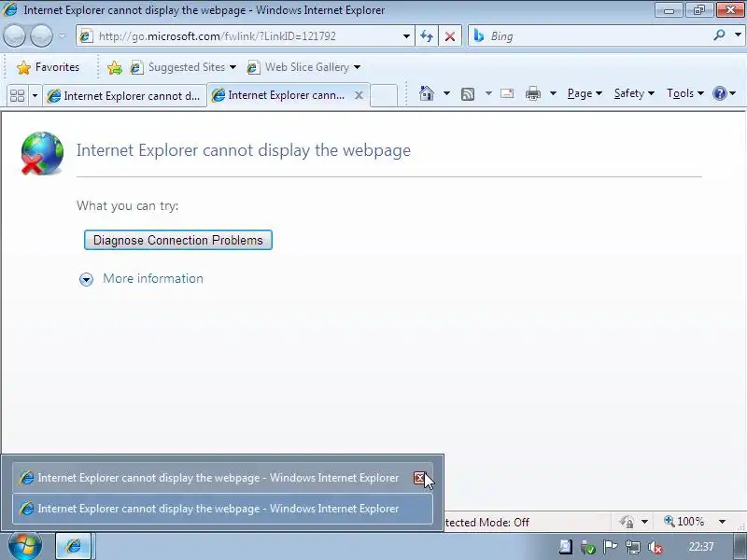The height and width of the screenshot is (560, 747).
Task: Click the Home icon in command bar
Action: coord(427,93)
